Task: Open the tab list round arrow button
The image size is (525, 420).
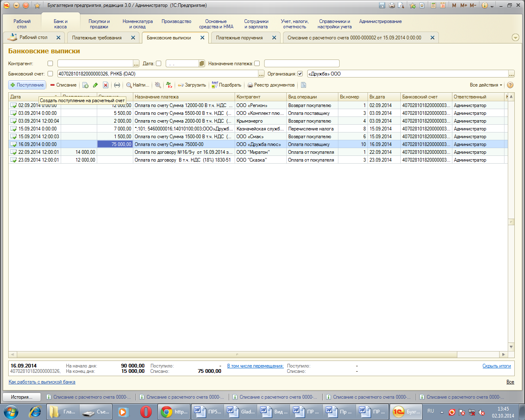Action: click(x=516, y=37)
